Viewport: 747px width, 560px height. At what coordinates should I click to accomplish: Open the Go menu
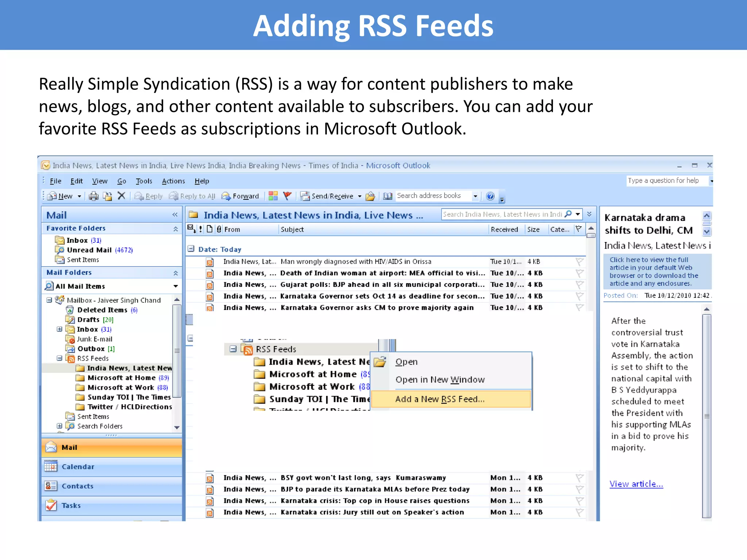coord(121,181)
